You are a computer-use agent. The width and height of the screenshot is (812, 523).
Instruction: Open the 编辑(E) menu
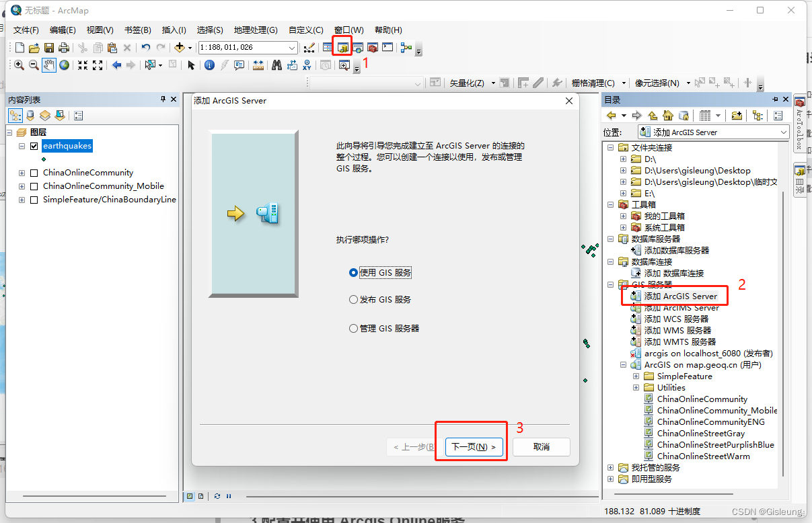[63, 30]
